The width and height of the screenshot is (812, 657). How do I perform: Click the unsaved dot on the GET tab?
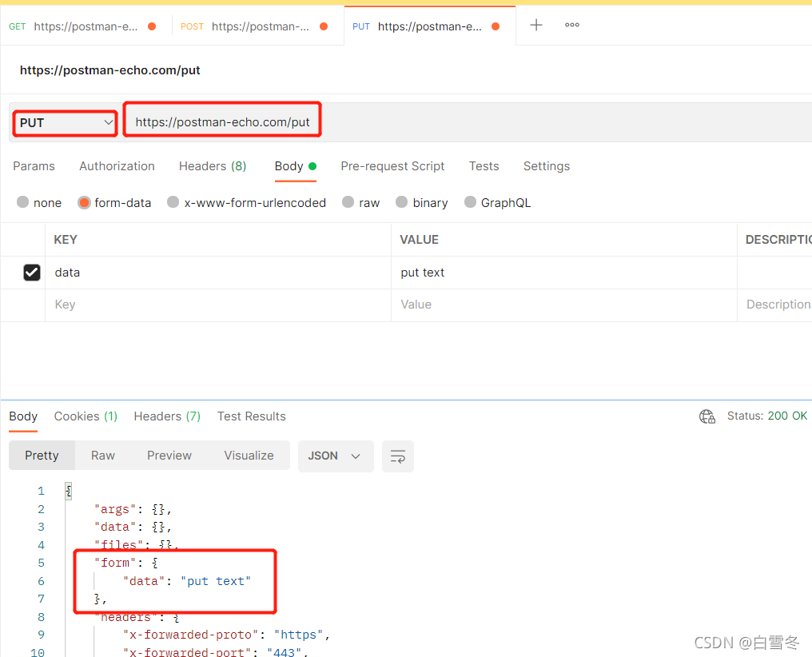(x=152, y=26)
